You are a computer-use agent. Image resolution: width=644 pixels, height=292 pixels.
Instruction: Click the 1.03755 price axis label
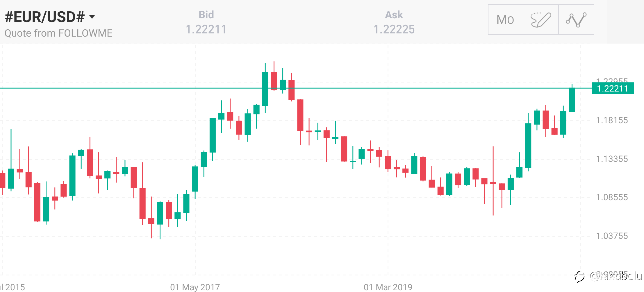pyautogui.click(x=612, y=236)
